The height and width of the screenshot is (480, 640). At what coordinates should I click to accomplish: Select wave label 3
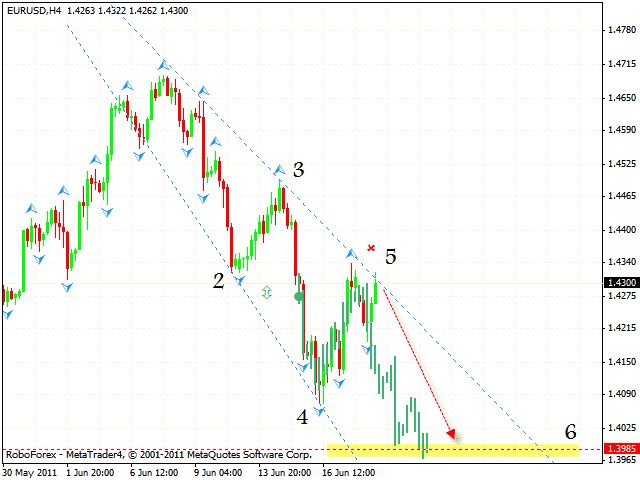click(x=299, y=169)
